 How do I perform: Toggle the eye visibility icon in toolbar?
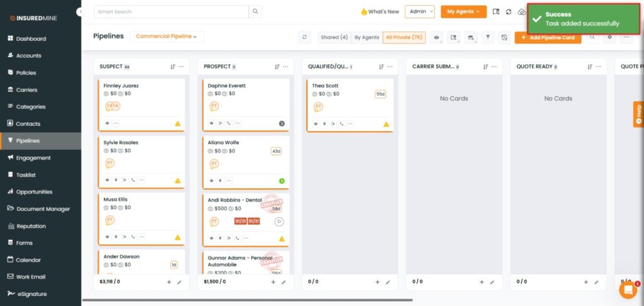436,38
